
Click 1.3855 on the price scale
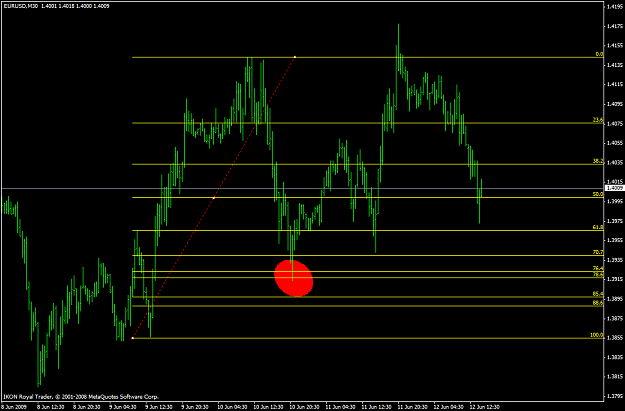(x=615, y=338)
